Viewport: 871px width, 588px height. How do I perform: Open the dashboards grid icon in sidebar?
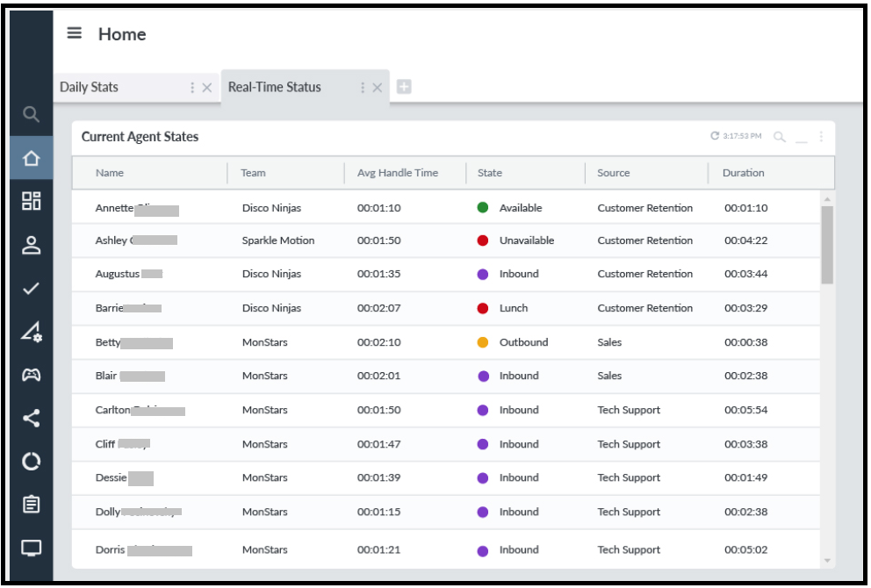point(31,201)
